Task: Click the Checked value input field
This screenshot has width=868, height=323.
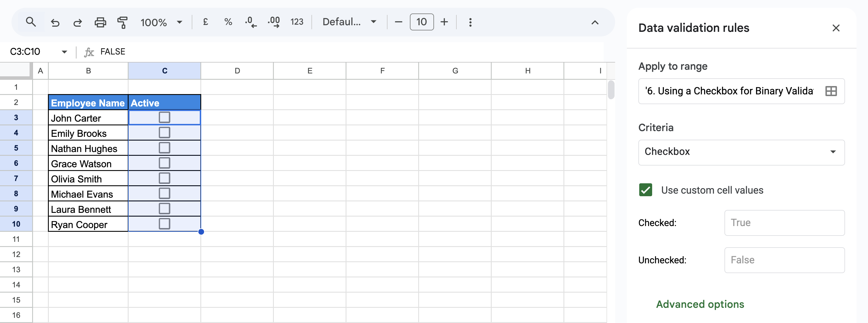Action: click(x=784, y=223)
